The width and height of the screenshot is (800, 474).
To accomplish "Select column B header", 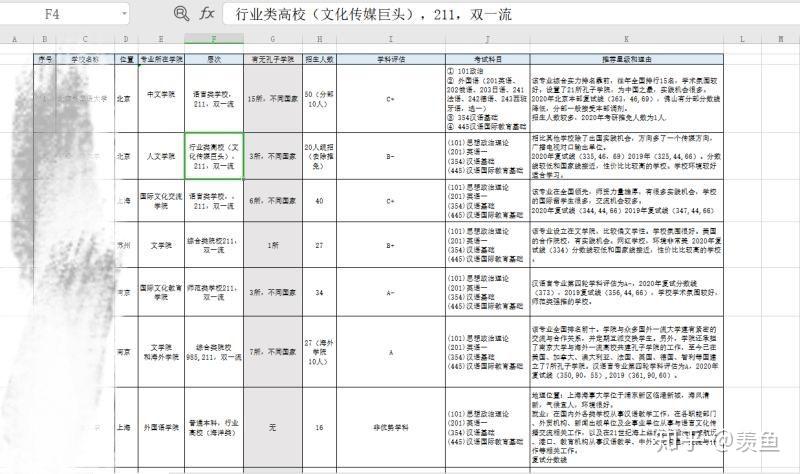I will click(44, 39).
